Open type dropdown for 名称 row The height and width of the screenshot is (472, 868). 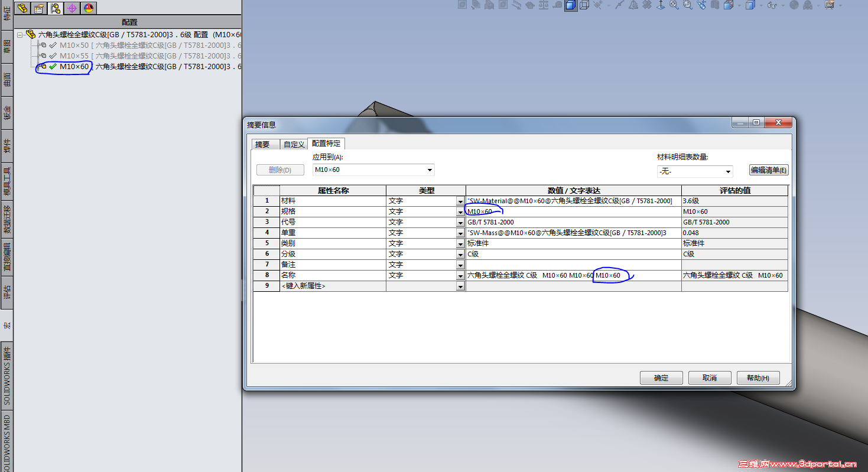pyautogui.click(x=460, y=276)
